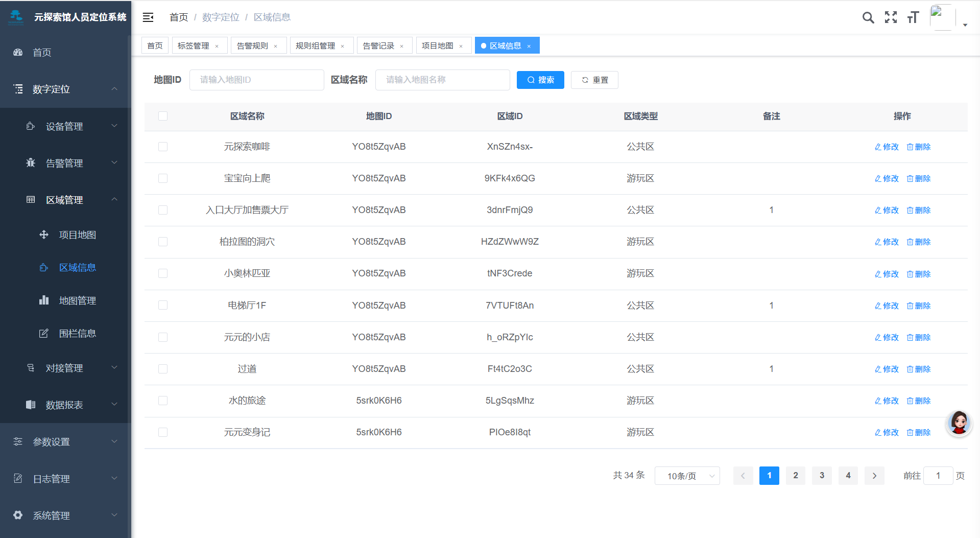The width and height of the screenshot is (980, 538).
Task: Check the 宝宝向上爬 row checkbox
Action: (163, 178)
